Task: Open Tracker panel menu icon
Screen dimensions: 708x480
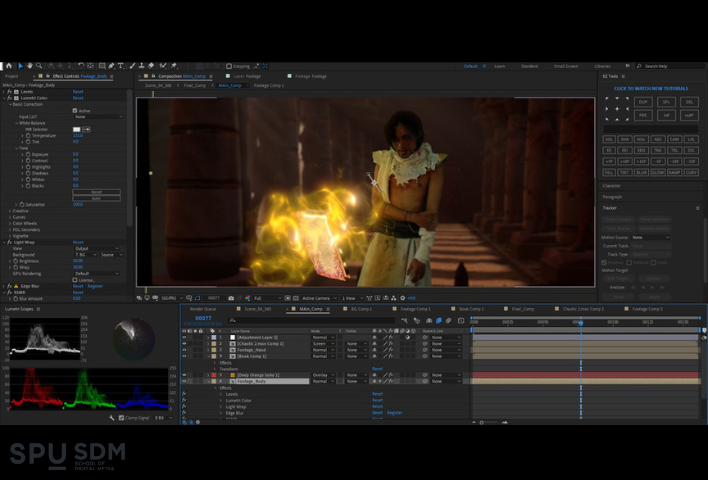Action: (697, 208)
